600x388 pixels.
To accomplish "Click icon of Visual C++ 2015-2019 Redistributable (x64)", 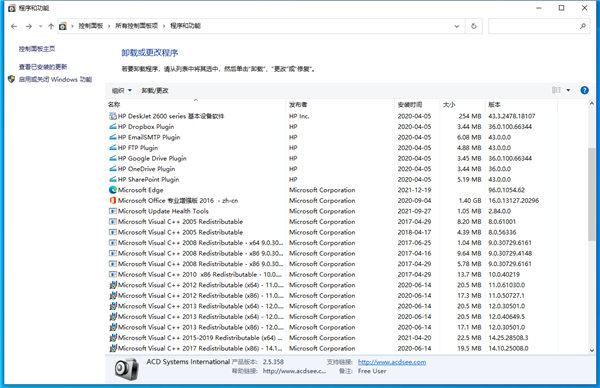I will point(113,337).
